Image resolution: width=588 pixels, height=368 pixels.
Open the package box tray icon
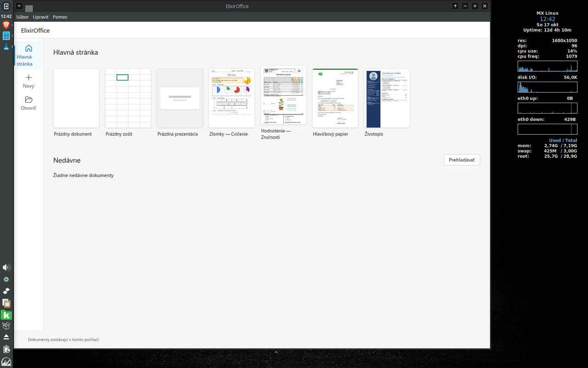(x=6, y=326)
